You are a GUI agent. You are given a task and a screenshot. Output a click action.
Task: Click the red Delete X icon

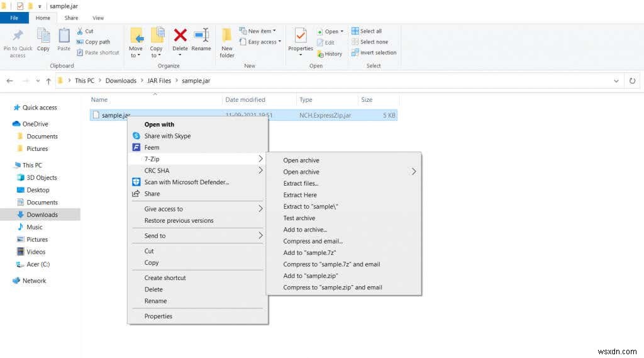tap(180, 35)
